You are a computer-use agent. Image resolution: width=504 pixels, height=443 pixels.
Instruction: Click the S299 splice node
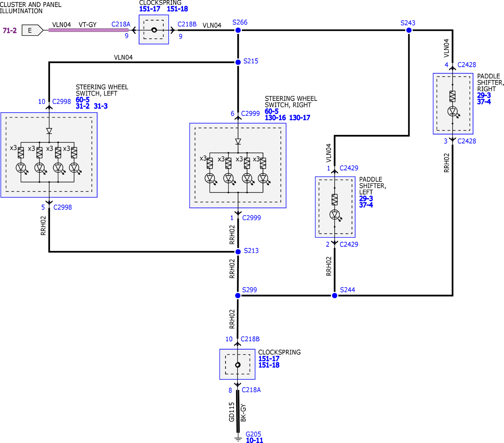coord(238,296)
